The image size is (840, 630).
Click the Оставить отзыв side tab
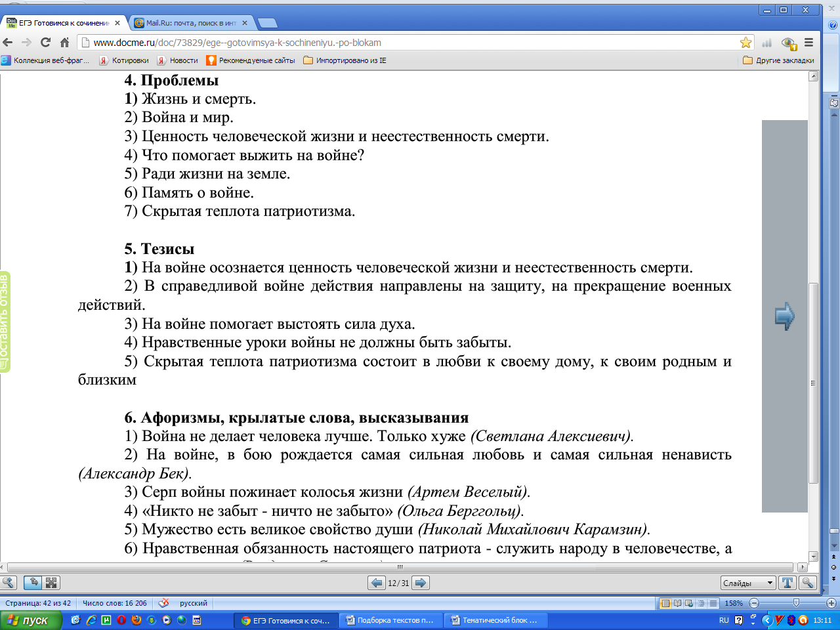tap(5, 322)
